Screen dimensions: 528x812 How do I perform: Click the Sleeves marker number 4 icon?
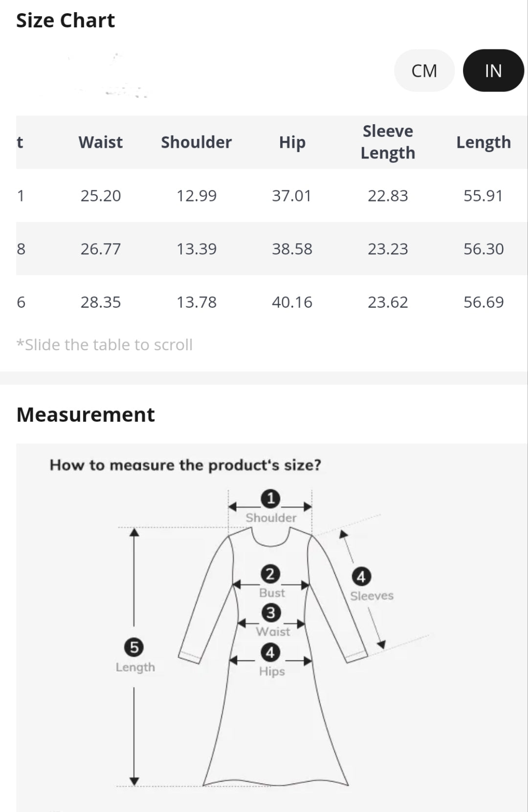tap(361, 577)
